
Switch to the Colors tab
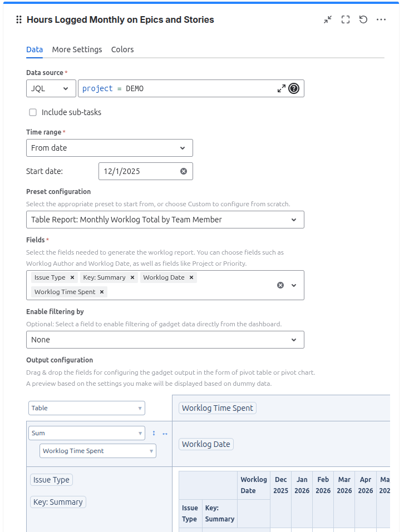[x=122, y=49]
